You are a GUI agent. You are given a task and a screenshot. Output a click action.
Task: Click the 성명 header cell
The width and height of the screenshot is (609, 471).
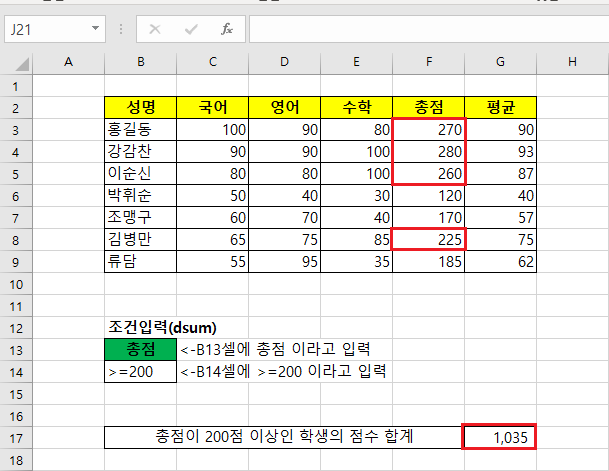click(141, 108)
